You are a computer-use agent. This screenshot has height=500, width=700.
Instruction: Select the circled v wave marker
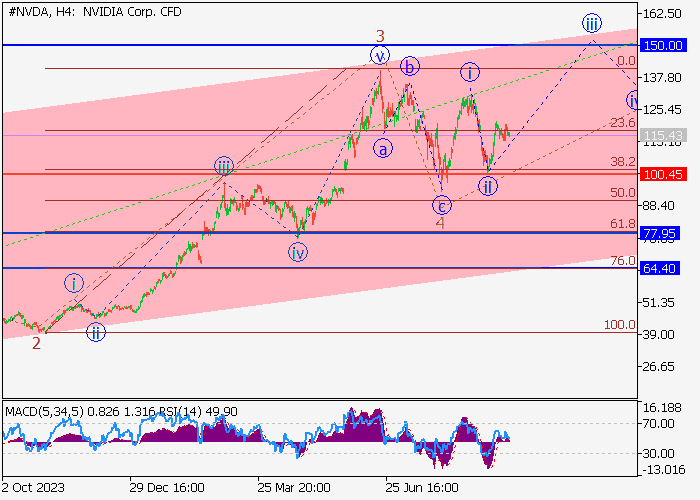(380, 56)
